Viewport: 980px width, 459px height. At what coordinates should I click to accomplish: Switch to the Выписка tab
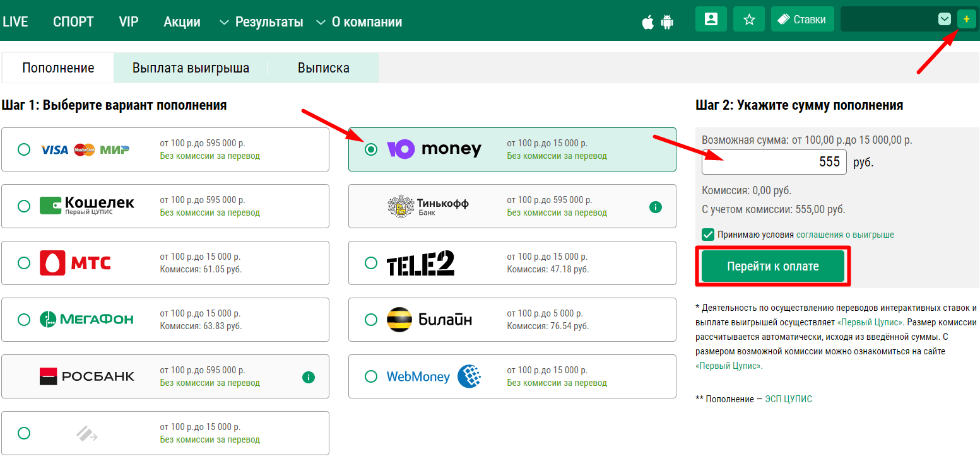click(x=323, y=68)
